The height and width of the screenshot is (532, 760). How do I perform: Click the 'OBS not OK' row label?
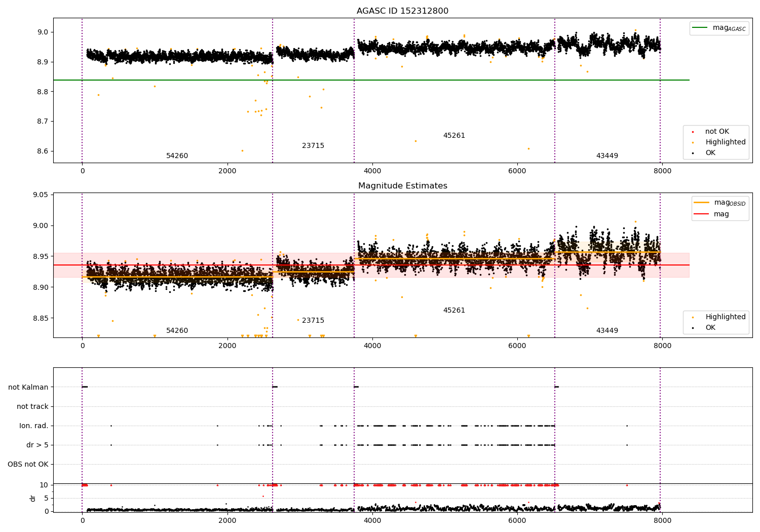pos(28,464)
